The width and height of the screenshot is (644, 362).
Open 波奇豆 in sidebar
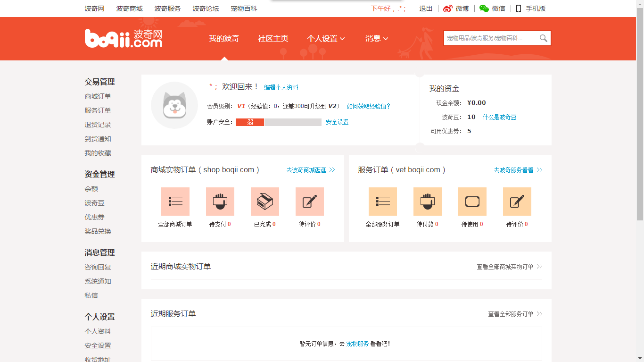coord(95,203)
